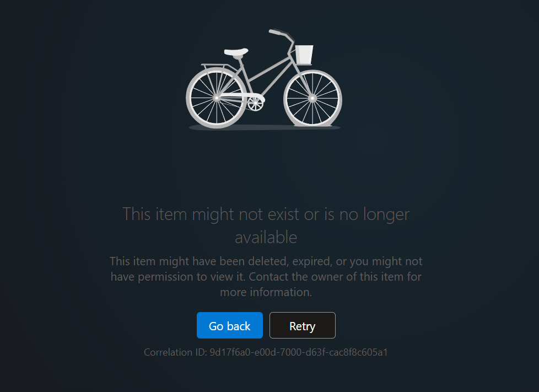Viewport: 539px width, 392px height.
Task: Click the rear wheel hub of bicycle
Action: (217, 98)
